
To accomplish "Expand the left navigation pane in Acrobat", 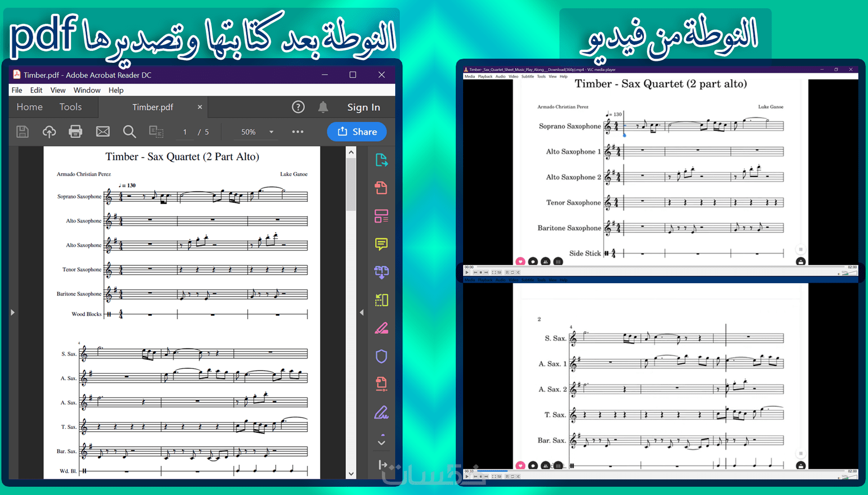I will [13, 312].
